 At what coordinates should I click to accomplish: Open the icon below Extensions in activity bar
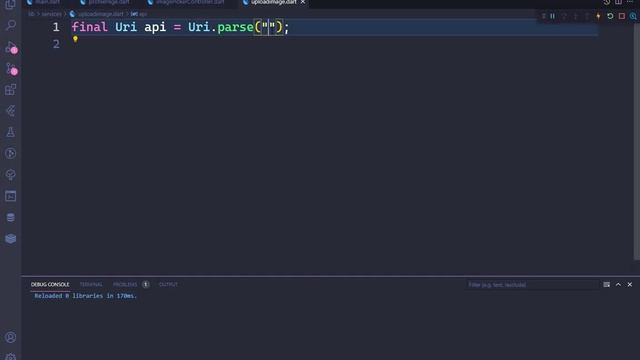(11, 111)
